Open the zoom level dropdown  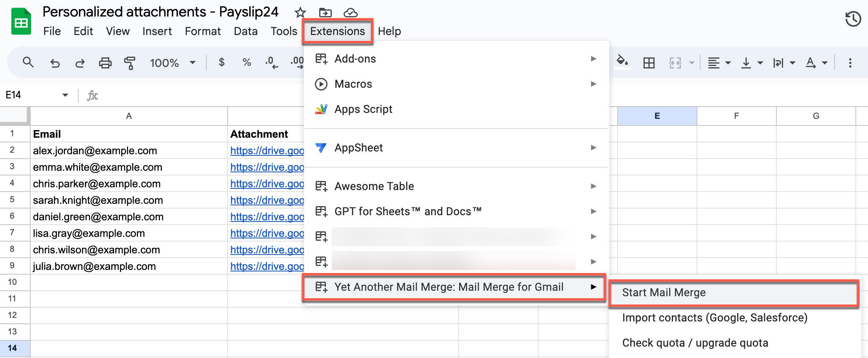173,62
